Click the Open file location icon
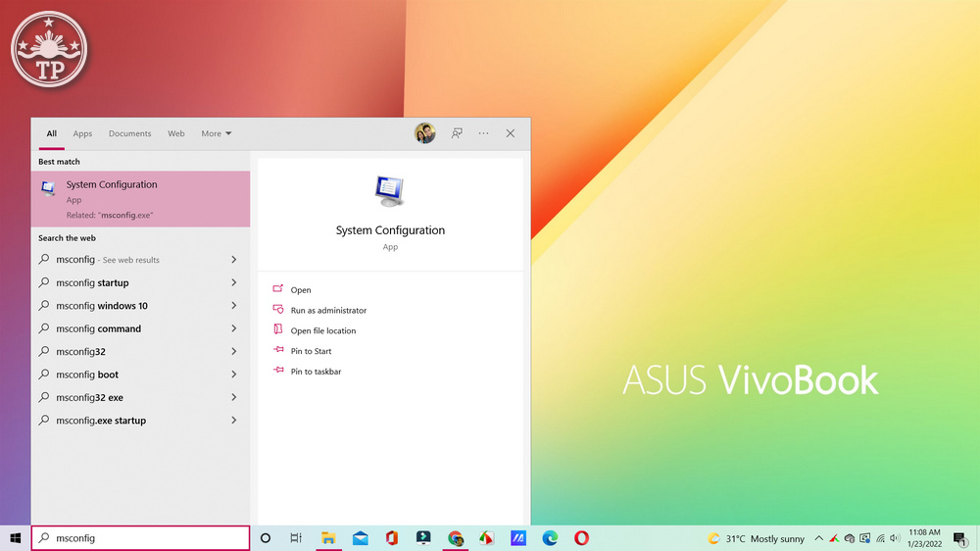Screen dimensions: 980x551 tap(278, 329)
